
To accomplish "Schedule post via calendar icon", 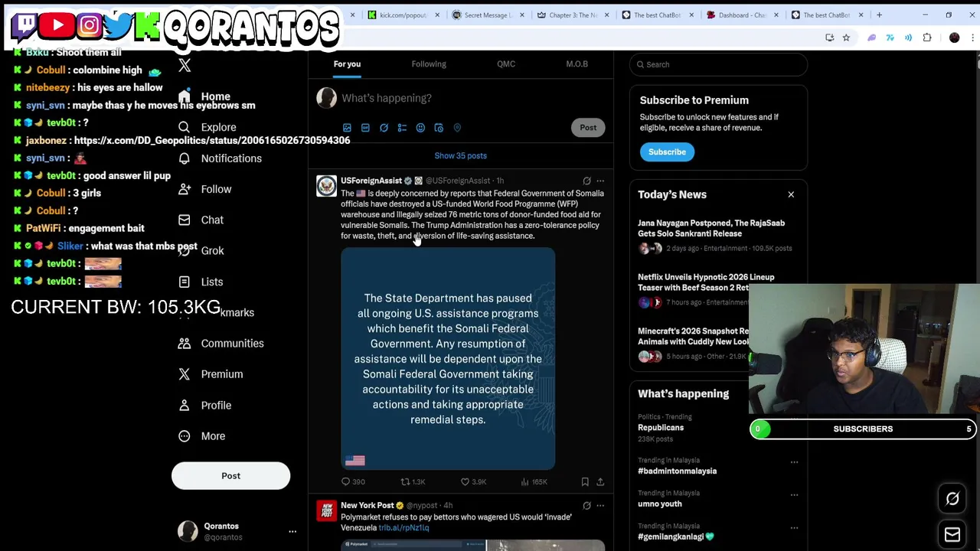I will pyautogui.click(x=439, y=128).
